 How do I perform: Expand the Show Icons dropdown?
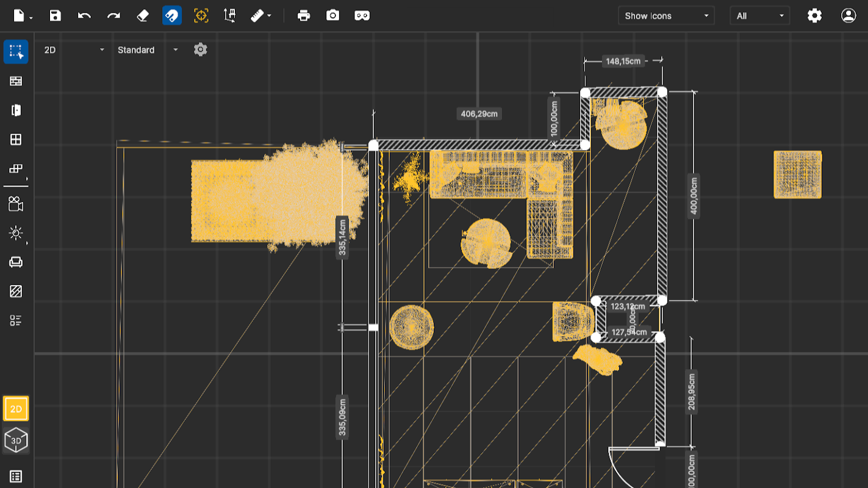pyautogui.click(x=666, y=16)
